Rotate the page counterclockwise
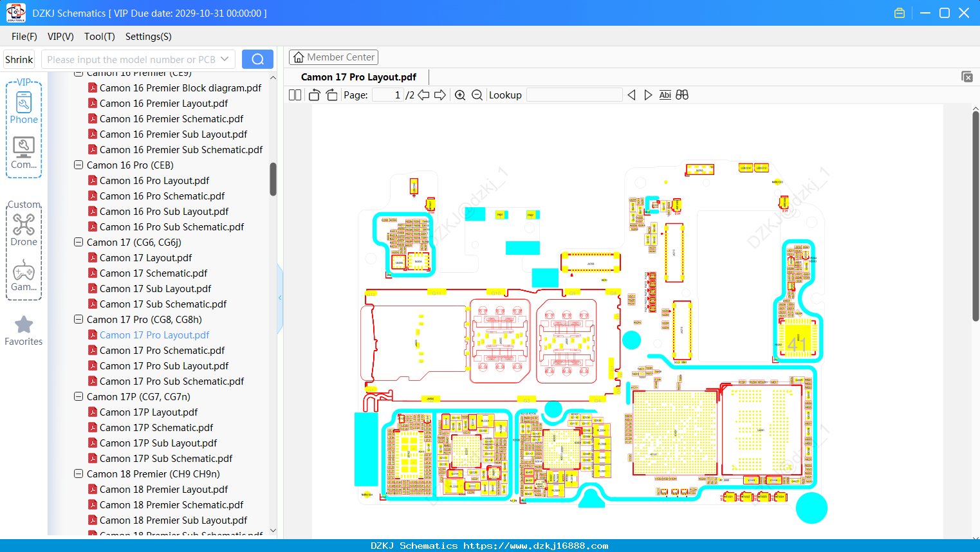Viewport: 980px width, 552px height. [315, 95]
